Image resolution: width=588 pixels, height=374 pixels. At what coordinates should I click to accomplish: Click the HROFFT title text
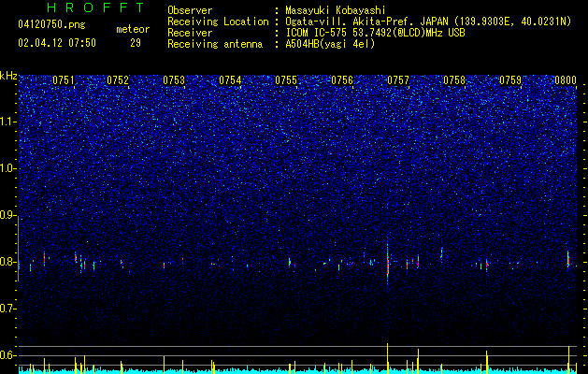click(96, 7)
